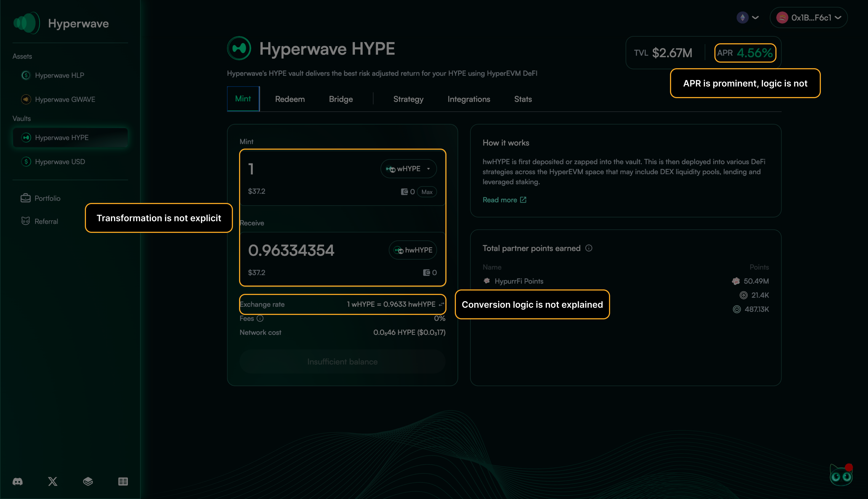The width and height of the screenshot is (868, 499).
Task: Open the Referral cat icon
Action: tap(25, 221)
